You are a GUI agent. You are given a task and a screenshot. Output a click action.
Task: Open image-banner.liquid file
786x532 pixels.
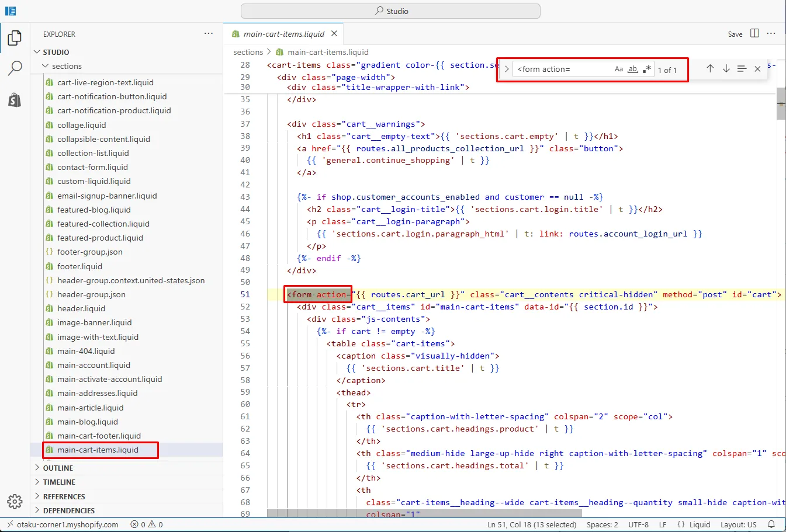pyautogui.click(x=94, y=322)
